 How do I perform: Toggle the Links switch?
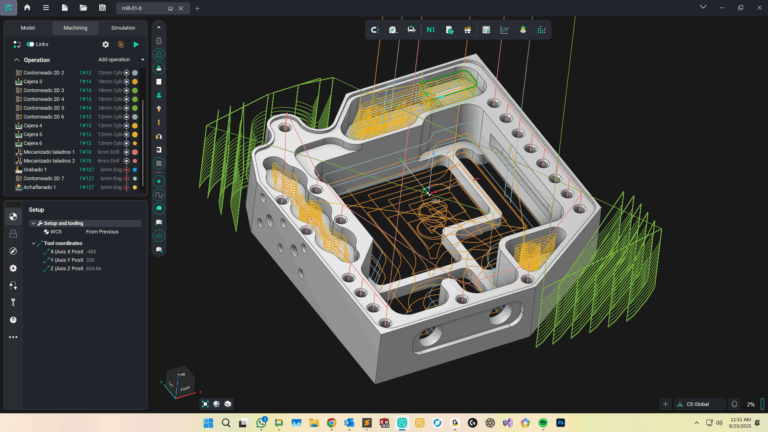[31, 44]
